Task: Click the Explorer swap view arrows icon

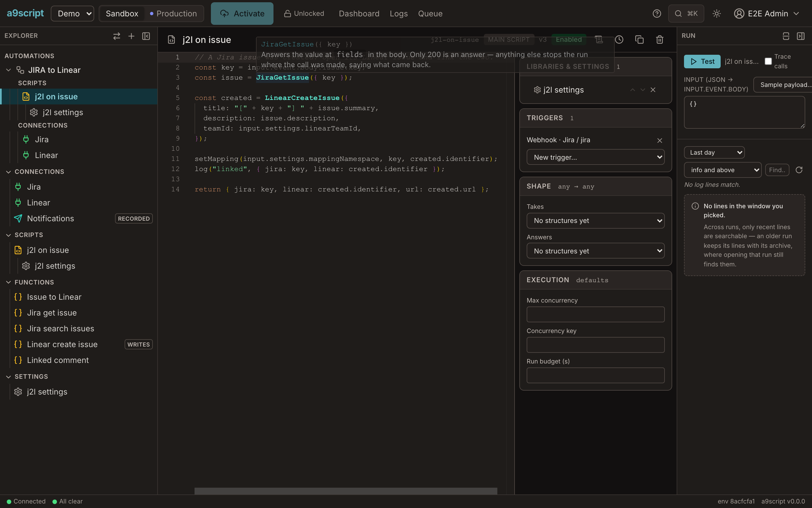Action: tap(116, 36)
